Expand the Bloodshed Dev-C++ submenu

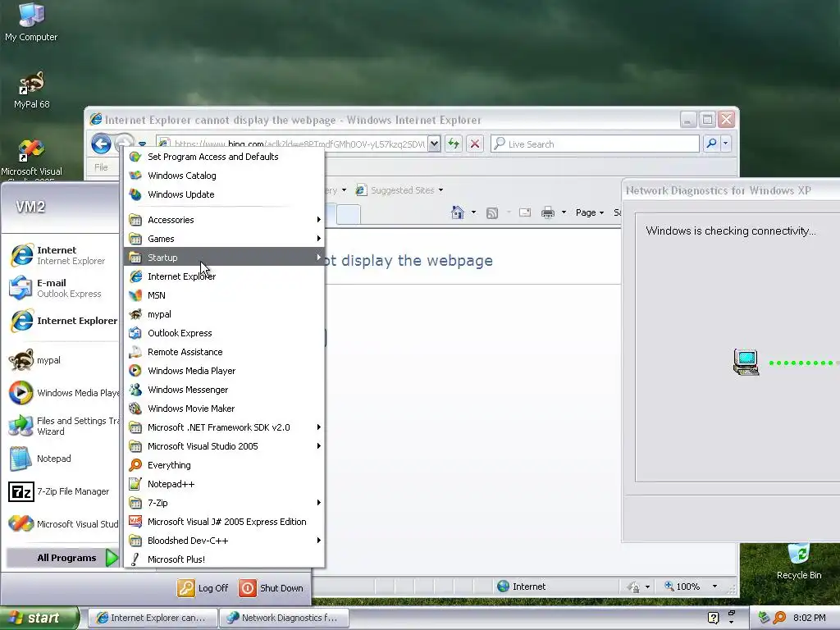224,541
